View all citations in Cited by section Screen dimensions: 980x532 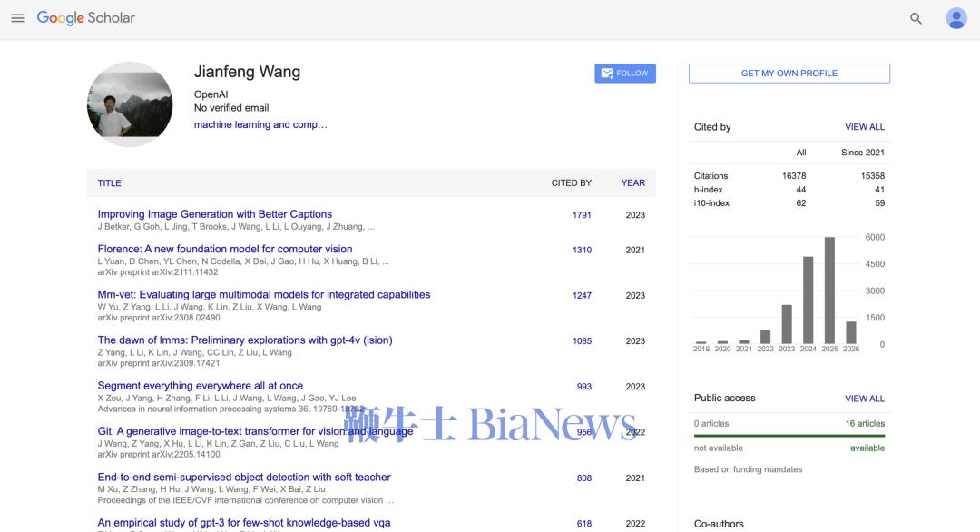click(864, 127)
